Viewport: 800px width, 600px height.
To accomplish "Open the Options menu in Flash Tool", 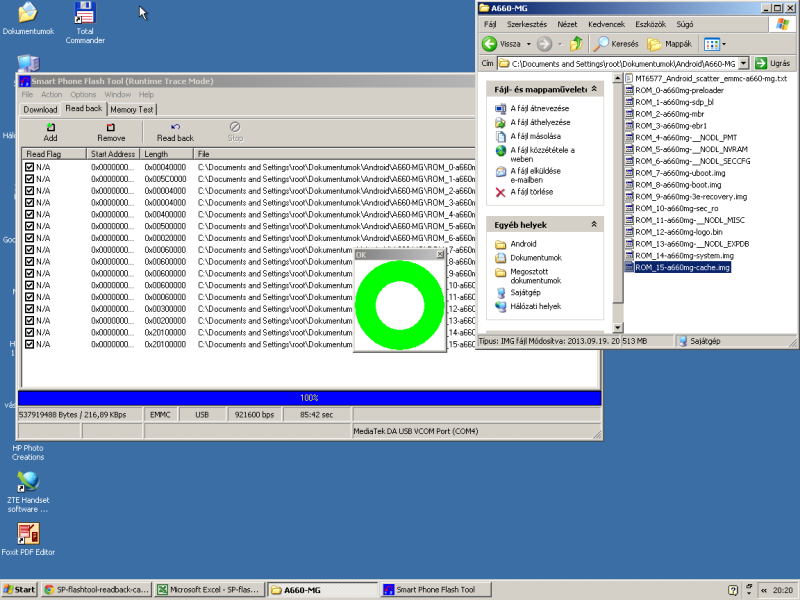I will 83,94.
